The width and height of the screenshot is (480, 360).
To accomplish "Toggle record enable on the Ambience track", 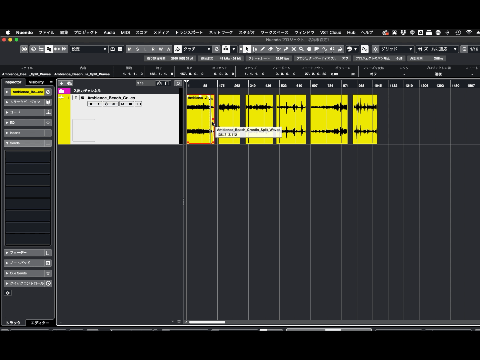I will 91,104.
